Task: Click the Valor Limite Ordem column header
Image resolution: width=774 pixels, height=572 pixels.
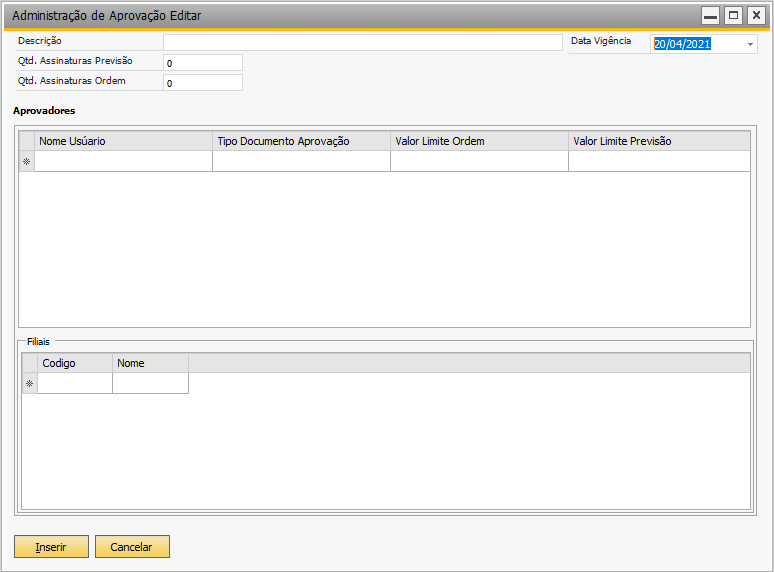Action: (x=479, y=141)
